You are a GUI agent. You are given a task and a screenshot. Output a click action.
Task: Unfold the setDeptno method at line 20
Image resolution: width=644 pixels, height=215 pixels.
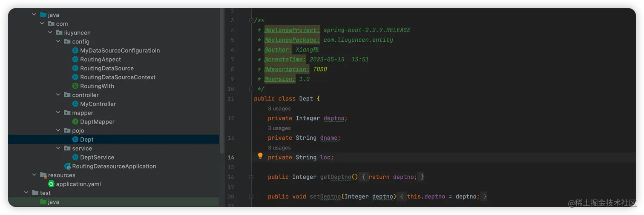coord(251,196)
